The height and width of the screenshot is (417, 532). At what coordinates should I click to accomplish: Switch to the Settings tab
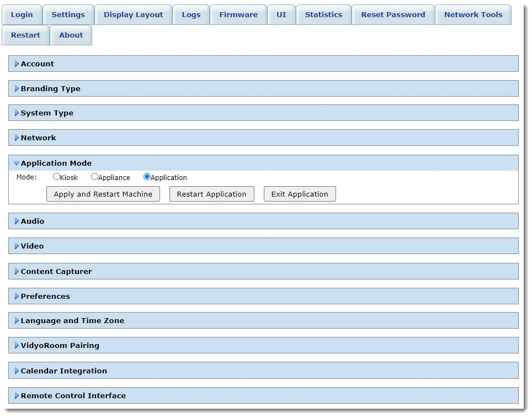click(x=68, y=14)
